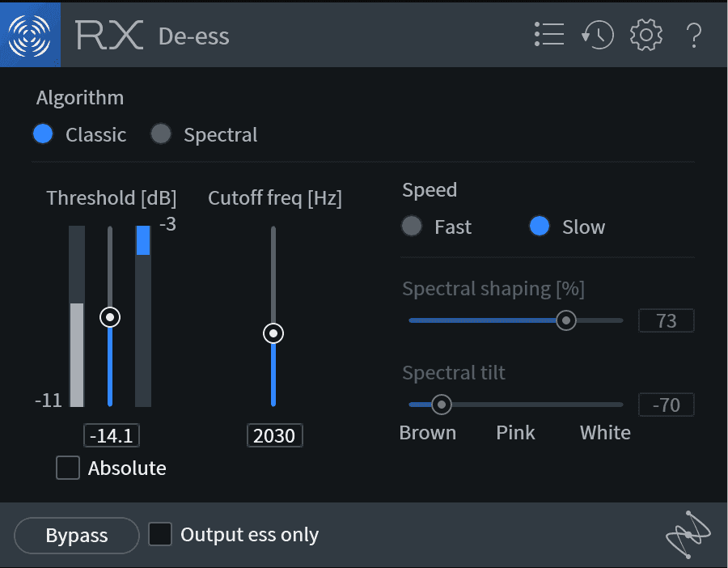The width and height of the screenshot is (728, 568).
Task: Click the Threshold value field -14.1
Action: click(x=112, y=435)
